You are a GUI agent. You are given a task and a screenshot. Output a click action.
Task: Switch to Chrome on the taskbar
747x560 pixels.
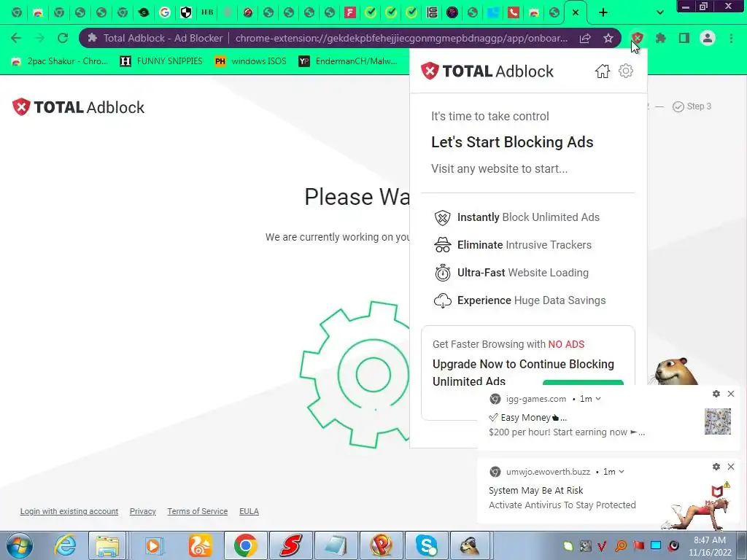pyautogui.click(x=245, y=545)
